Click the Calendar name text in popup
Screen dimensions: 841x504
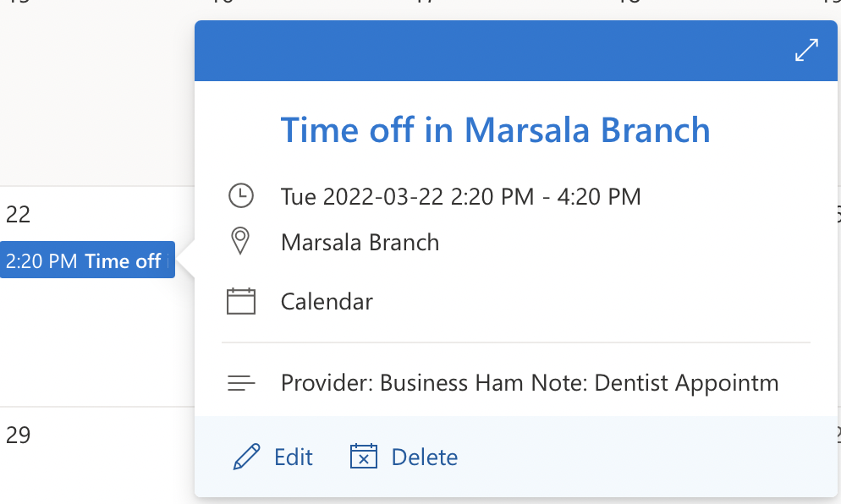pyautogui.click(x=327, y=301)
